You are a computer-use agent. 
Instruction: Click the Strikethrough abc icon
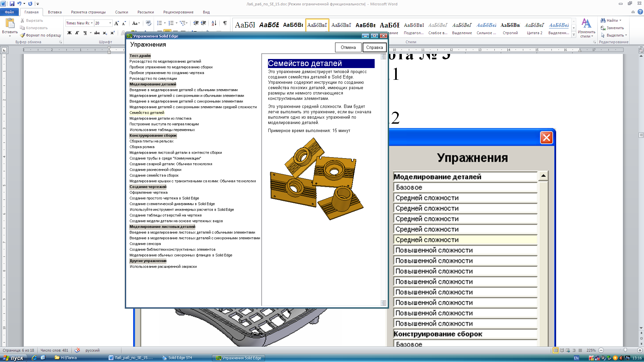[97, 33]
